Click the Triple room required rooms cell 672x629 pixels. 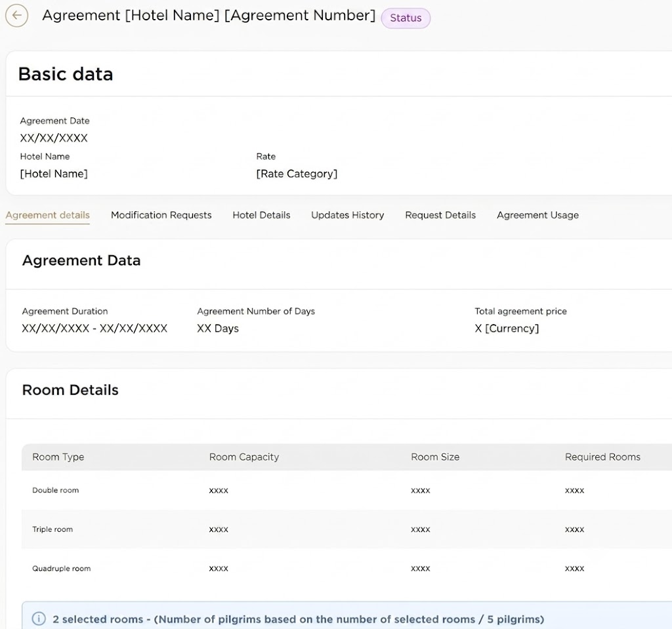574,529
